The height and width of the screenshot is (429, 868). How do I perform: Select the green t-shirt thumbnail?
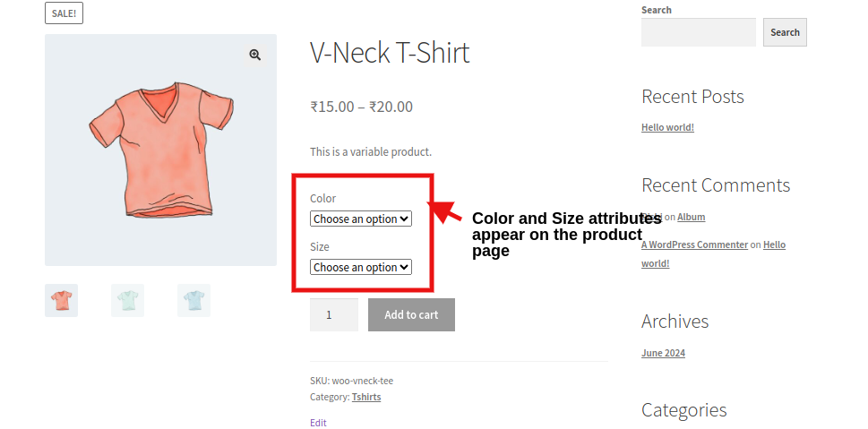click(127, 301)
